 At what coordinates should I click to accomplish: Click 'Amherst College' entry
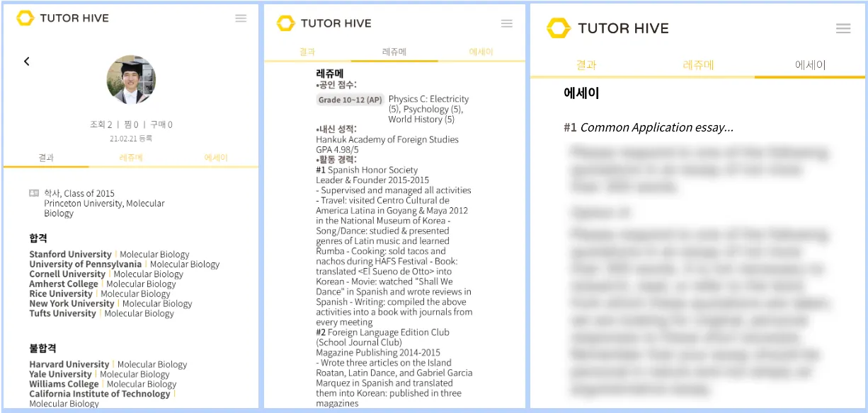[x=64, y=284]
